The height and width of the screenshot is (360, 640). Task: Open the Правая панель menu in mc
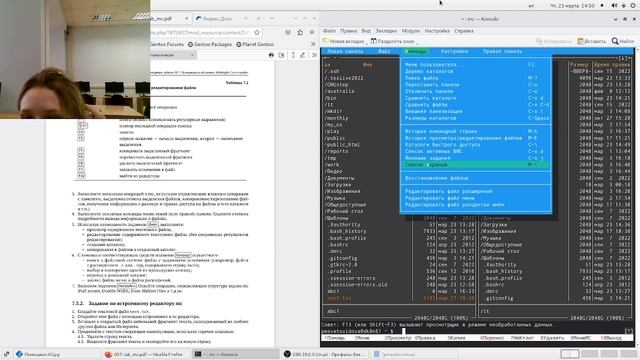tap(502, 51)
